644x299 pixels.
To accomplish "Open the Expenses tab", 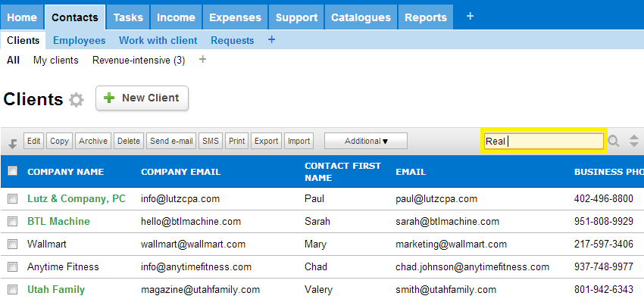I will click(x=235, y=17).
